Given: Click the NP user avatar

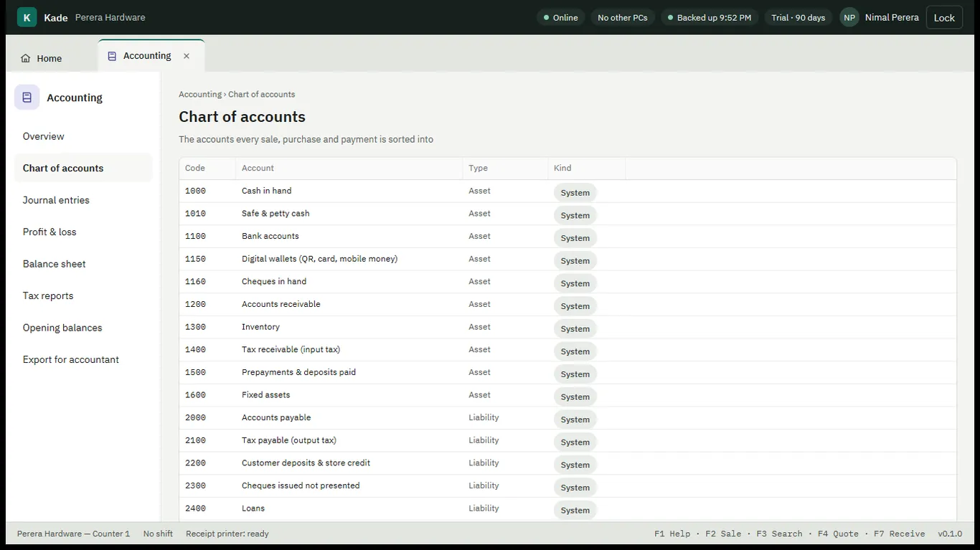Looking at the screenshot, I should coord(849,17).
